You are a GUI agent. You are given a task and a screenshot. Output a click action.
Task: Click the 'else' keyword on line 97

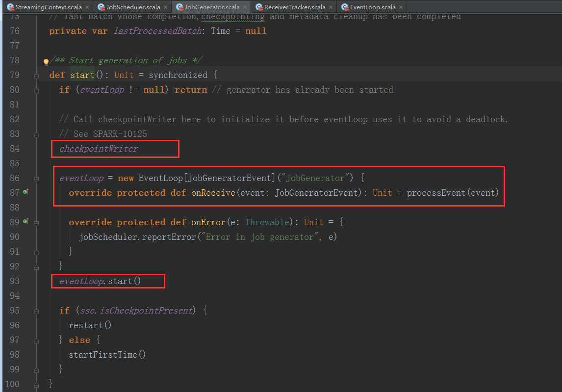pos(79,340)
